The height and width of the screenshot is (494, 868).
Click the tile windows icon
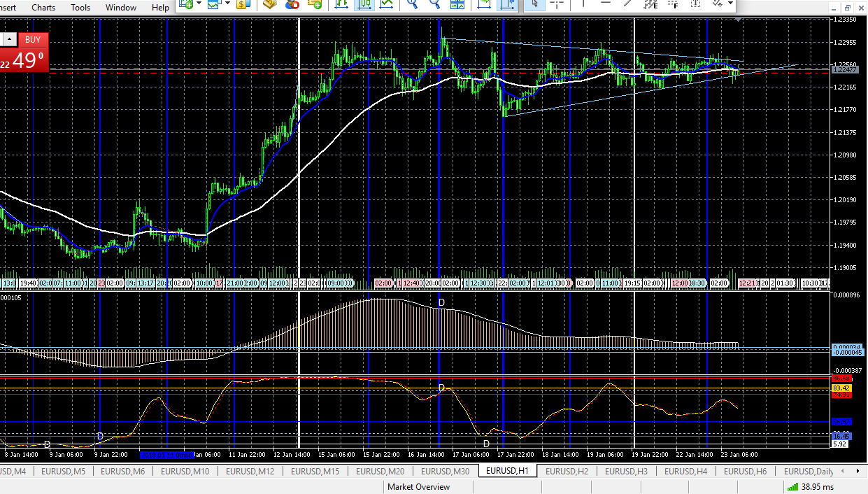457,3
